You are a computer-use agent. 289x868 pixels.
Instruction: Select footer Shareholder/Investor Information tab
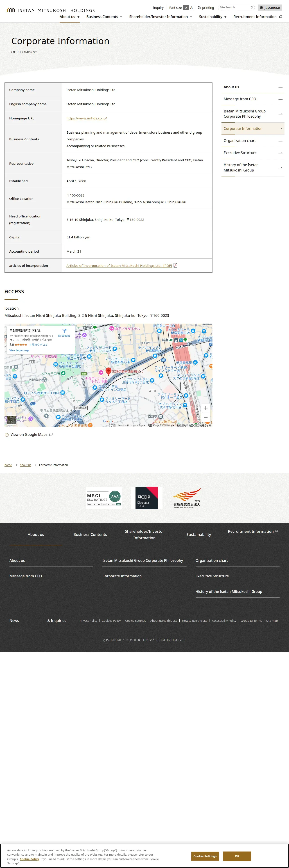[x=144, y=535]
